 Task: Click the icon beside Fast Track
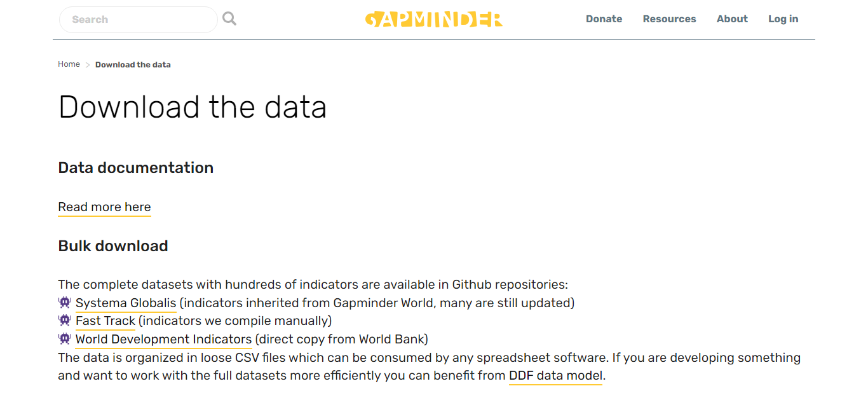(65, 321)
